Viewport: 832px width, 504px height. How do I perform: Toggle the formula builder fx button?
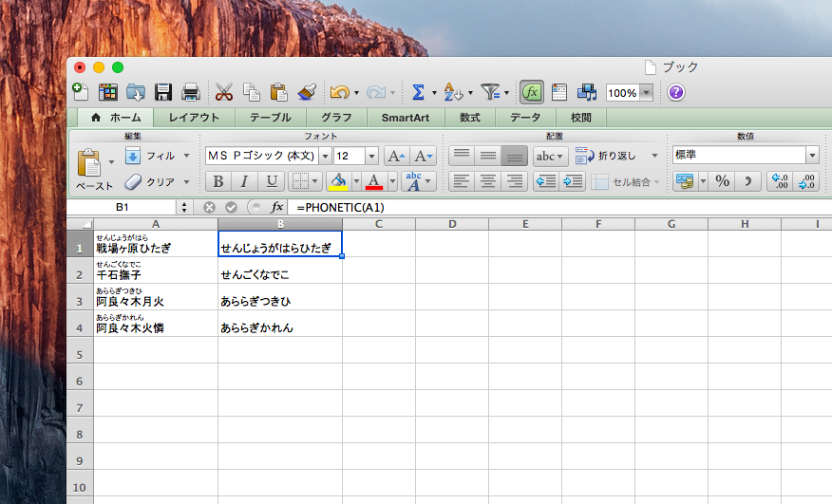[532, 92]
